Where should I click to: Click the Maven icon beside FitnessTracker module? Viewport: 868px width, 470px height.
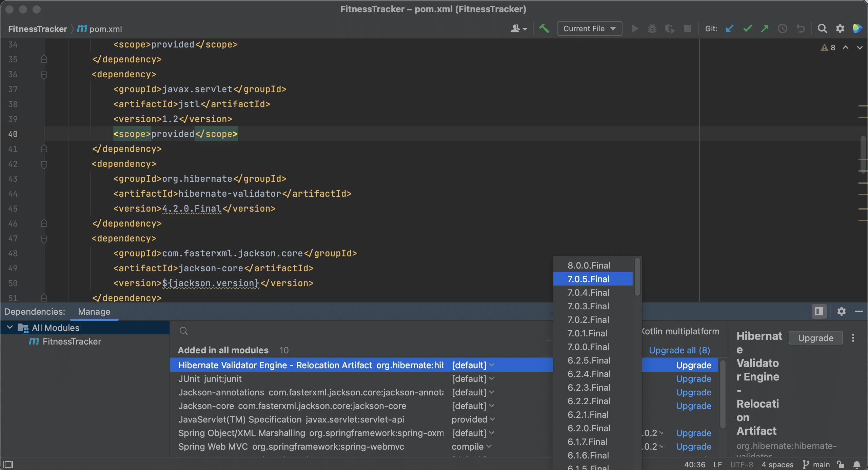click(34, 341)
